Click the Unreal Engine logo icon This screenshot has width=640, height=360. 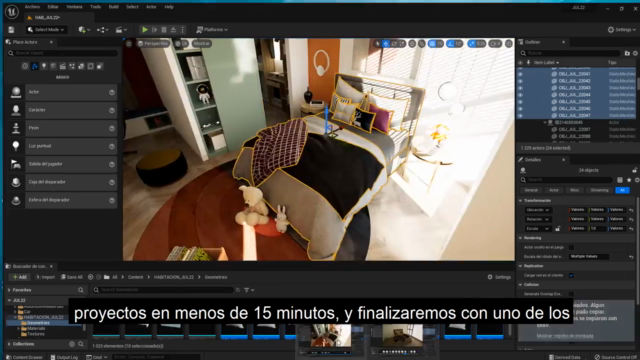pyautogui.click(x=11, y=11)
